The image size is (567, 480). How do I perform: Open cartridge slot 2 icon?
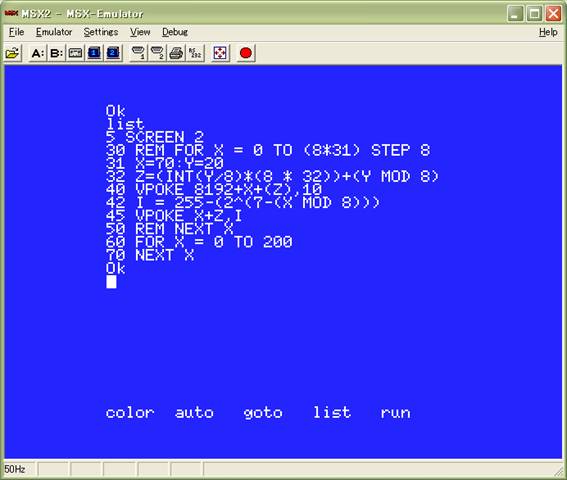(x=113, y=54)
